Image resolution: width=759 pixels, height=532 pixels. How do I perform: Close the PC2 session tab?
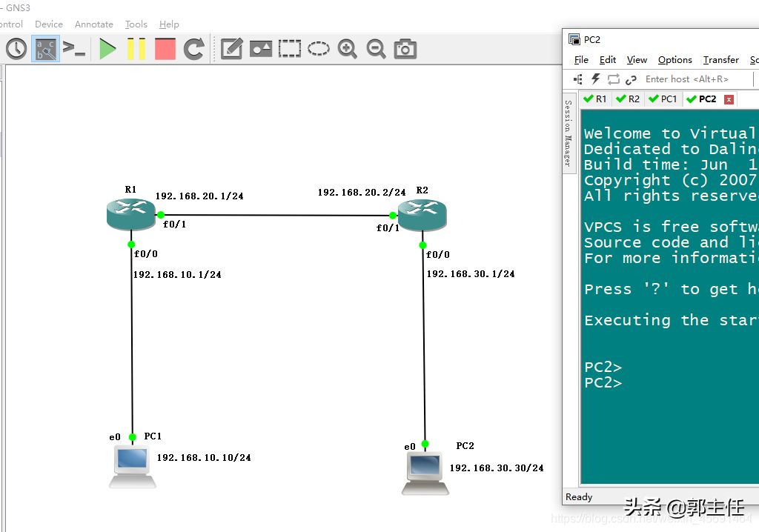pyautogui.click(x=729, y=99)
